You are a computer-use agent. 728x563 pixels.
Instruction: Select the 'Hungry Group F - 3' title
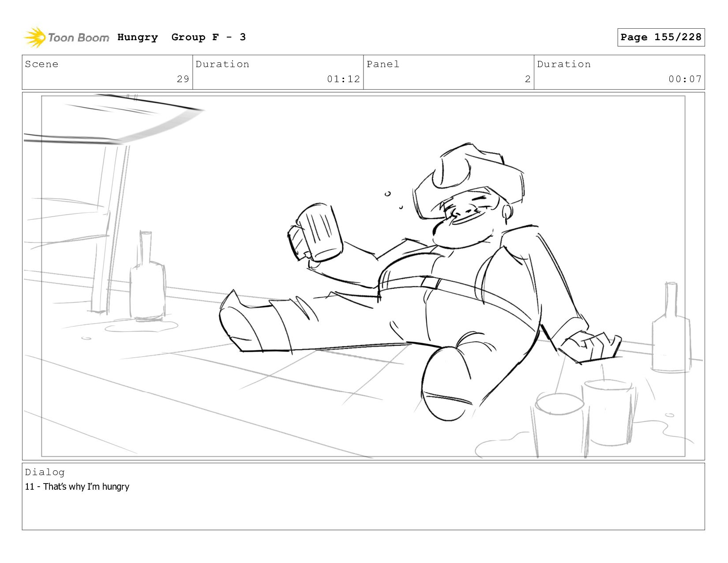(181, 37)
